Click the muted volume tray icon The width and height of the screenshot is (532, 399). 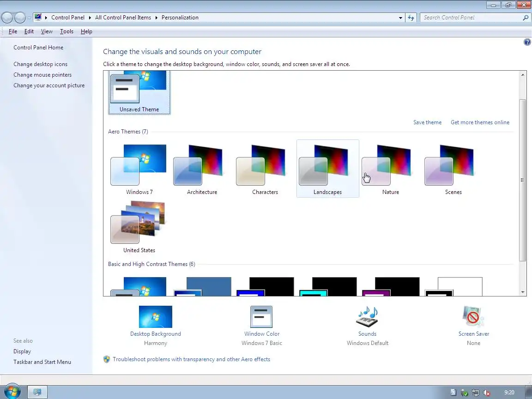487,393
